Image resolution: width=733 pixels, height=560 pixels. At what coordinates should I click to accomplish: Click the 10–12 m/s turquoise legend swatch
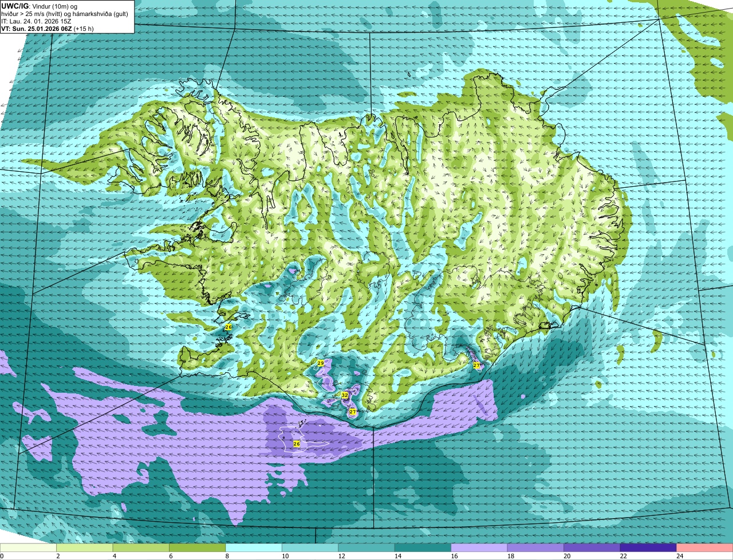point(310,547)
